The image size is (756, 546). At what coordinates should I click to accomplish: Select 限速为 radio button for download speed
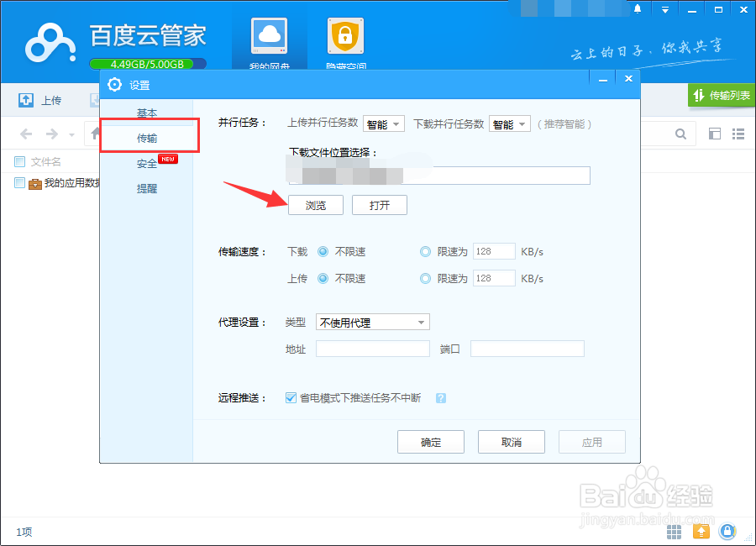(426, 250)
